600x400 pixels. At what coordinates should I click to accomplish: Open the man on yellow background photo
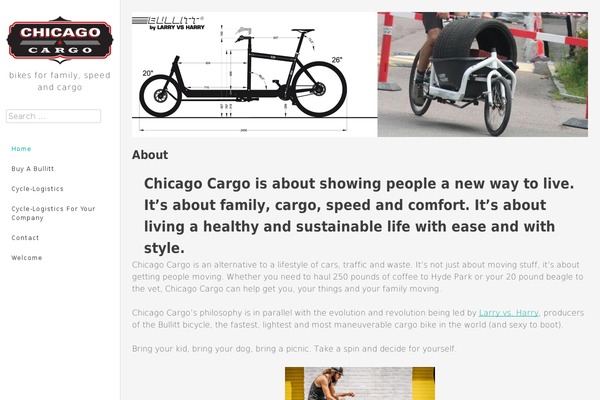pos(360,384)
